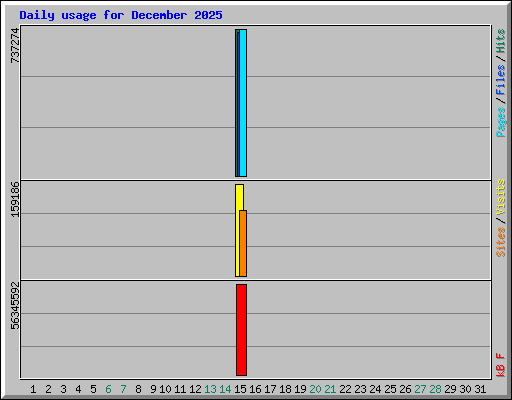The image size is (512, 400).
Task: Click day label 2 on x-axis
Action: coord(48,389)
